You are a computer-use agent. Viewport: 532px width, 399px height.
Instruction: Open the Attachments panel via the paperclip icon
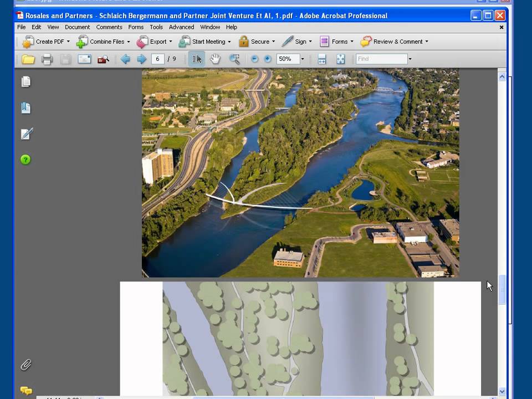pos(26,365)
